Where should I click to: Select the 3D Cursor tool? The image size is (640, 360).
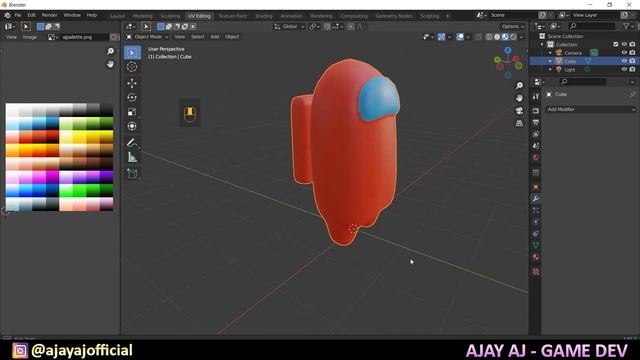click(132, 67)
